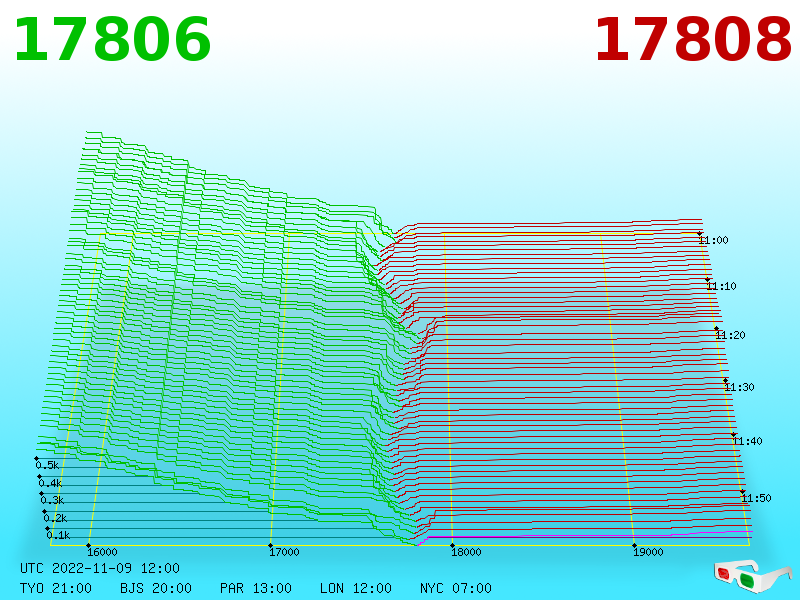Click the 17000 price axis label
This screenshot has width=800, height=600.
[x=284, y=552]
